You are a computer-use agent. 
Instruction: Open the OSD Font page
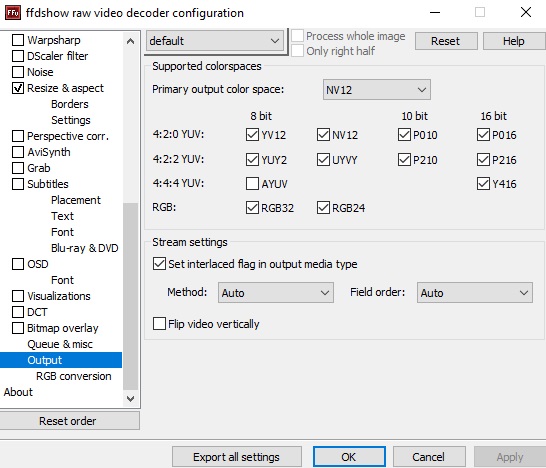tap(62, 280)
